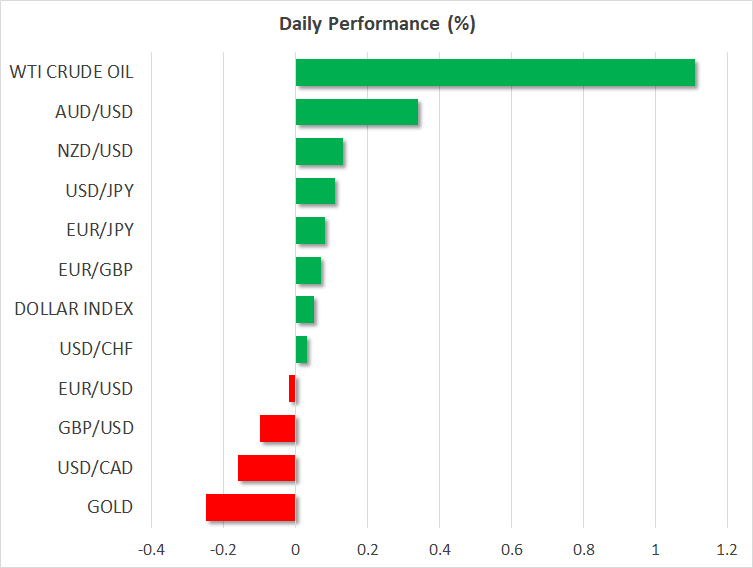Select the 1.2 axis tick label
The width and height of the screenshot is (753, 568).
pos(727,550)
